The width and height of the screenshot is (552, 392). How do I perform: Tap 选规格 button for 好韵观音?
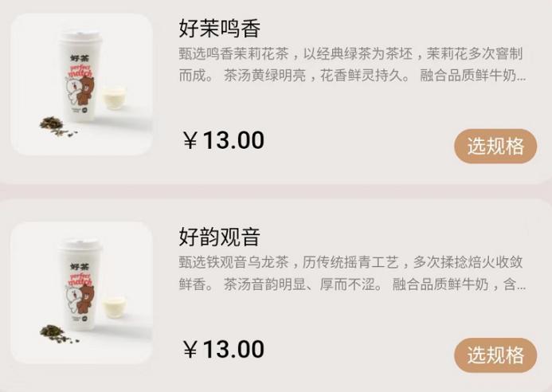[x=495, y=355]
